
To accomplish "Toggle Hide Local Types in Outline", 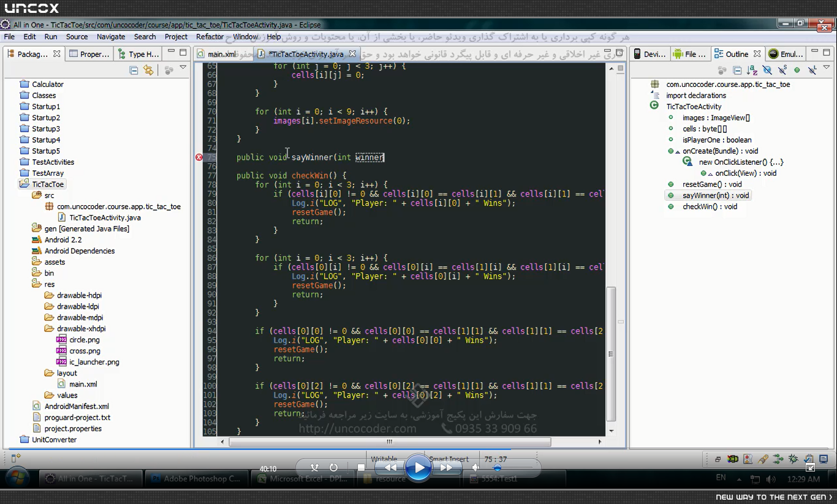I will 812,70.
